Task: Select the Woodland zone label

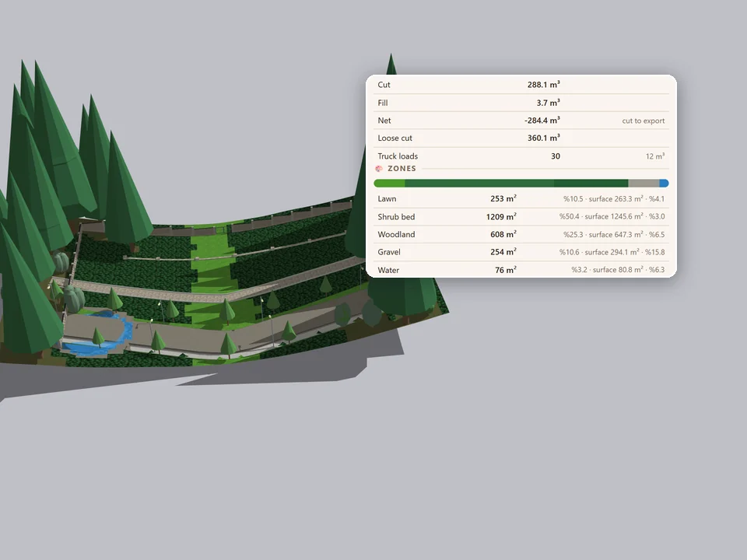Action: tap(396, 234)
